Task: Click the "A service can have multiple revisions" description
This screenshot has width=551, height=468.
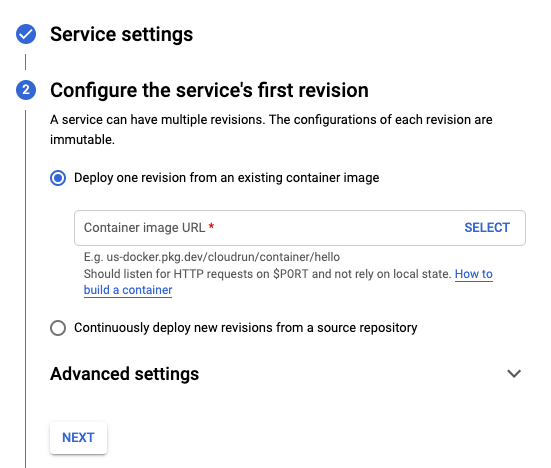Action: pos(271,130)
